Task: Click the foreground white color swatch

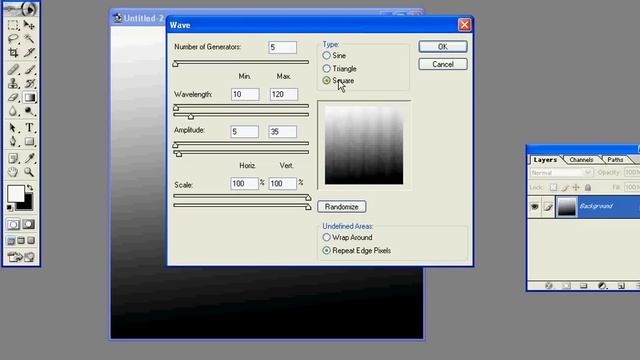Action: [16, 194]
